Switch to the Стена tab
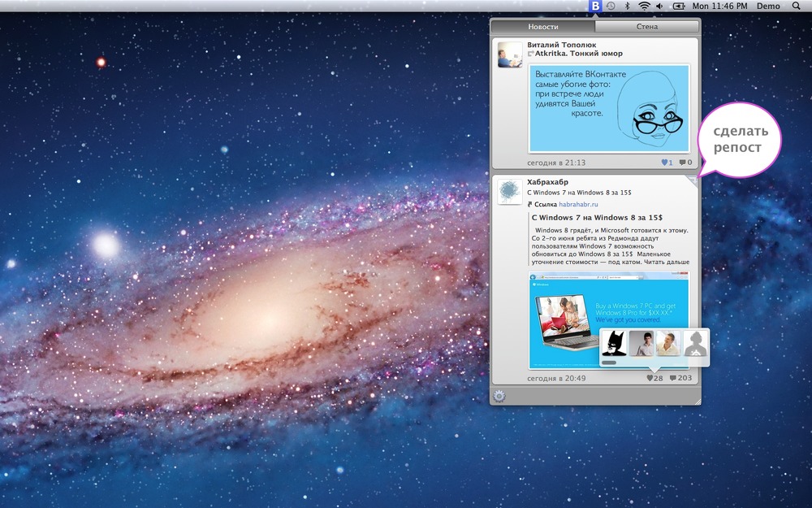 coord(647,27)
